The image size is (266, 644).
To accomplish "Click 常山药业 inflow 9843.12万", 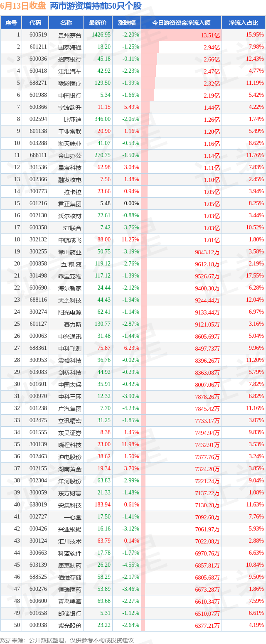I will click(207, 252).
